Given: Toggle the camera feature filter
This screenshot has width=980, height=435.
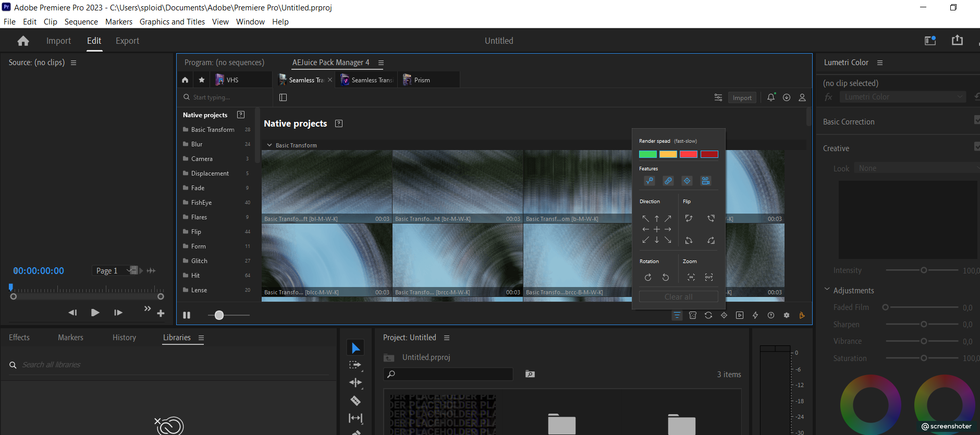Looking at the screenshot, I should (x=706, y=181).
